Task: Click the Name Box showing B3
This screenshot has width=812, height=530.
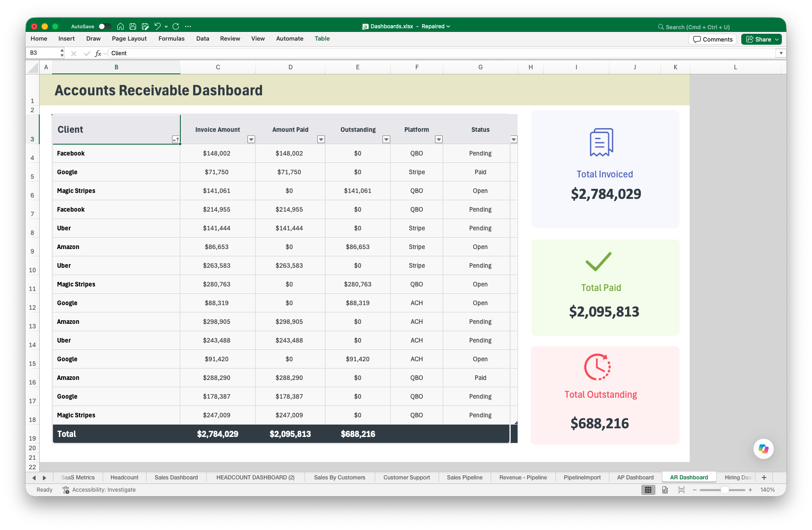Action: (x=43, y=53)
